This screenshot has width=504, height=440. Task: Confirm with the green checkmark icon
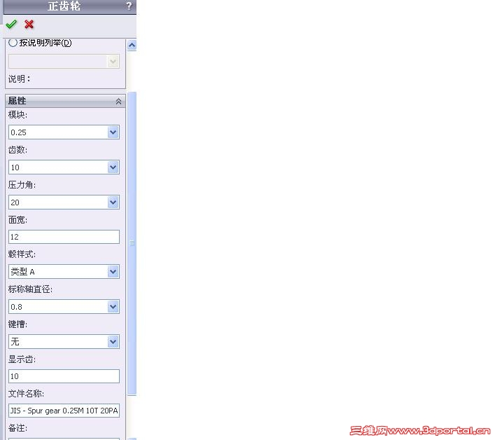(x=11, y=25)
